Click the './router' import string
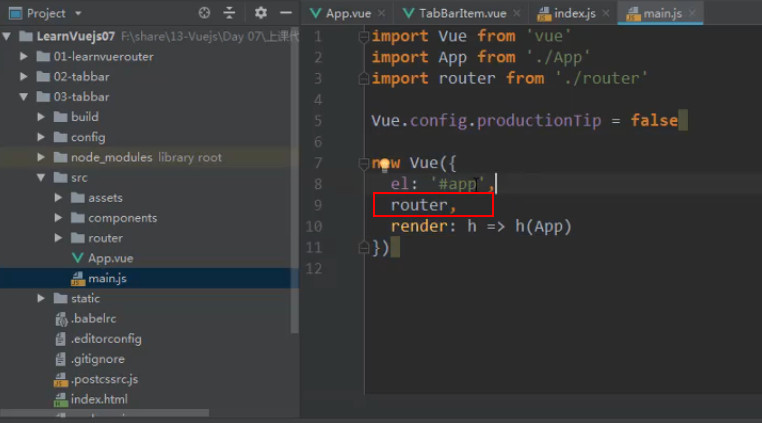762x423 pixels. coord(601,78)
